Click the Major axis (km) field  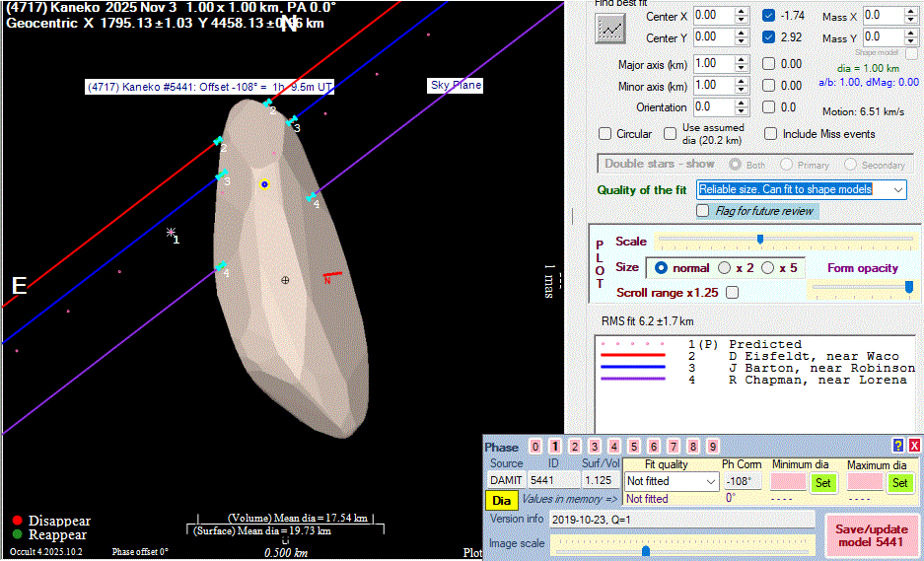click(x=711, y=64)
